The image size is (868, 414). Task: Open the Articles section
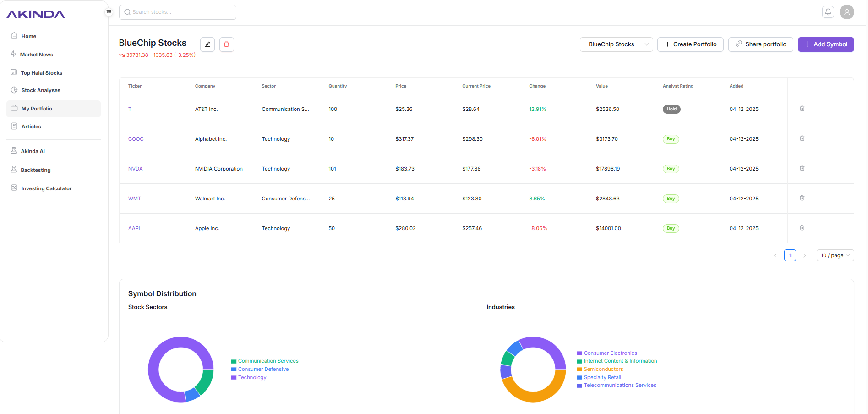[x=31, y=126]
